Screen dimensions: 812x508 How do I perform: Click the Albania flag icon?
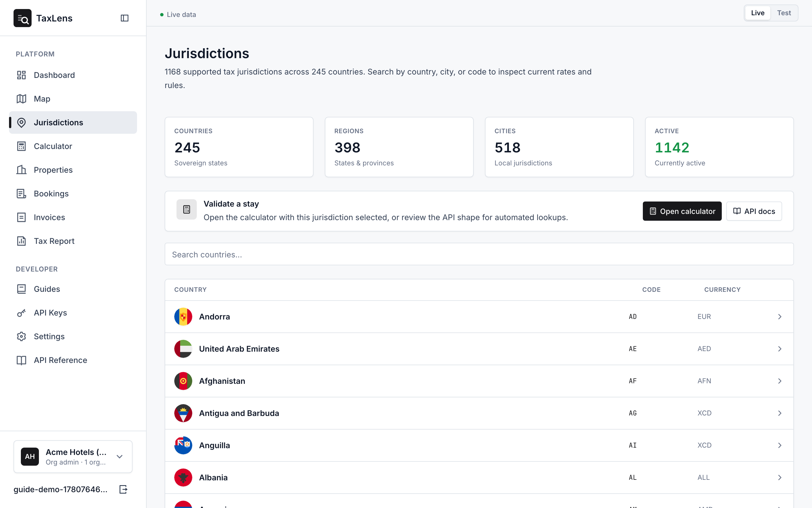[x=183, y=478]
